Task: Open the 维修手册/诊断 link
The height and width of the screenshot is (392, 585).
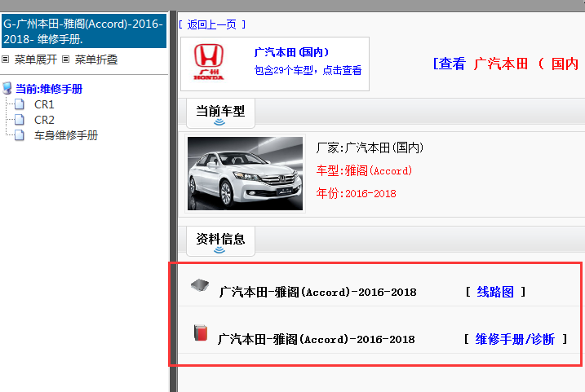Action: (x=515, y=339)
